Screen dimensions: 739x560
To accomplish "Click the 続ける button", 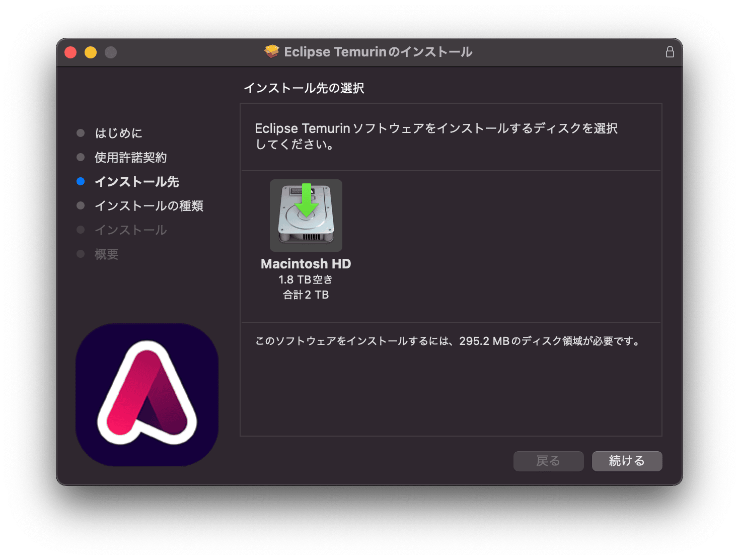I will [x=627, y=461].
